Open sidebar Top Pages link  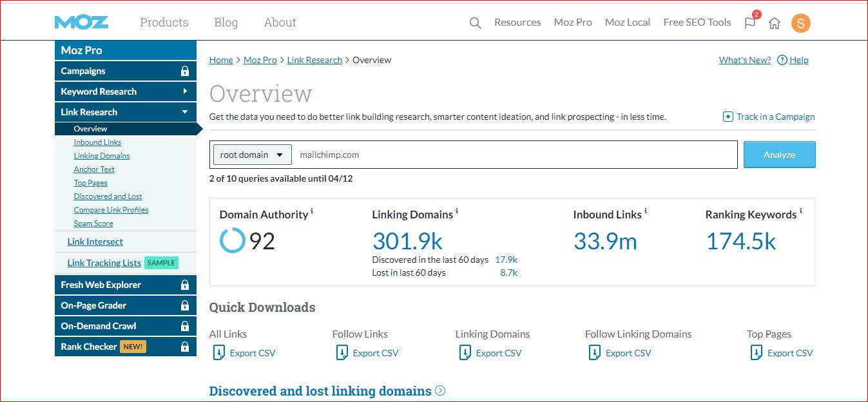click(x=90, y=183)
